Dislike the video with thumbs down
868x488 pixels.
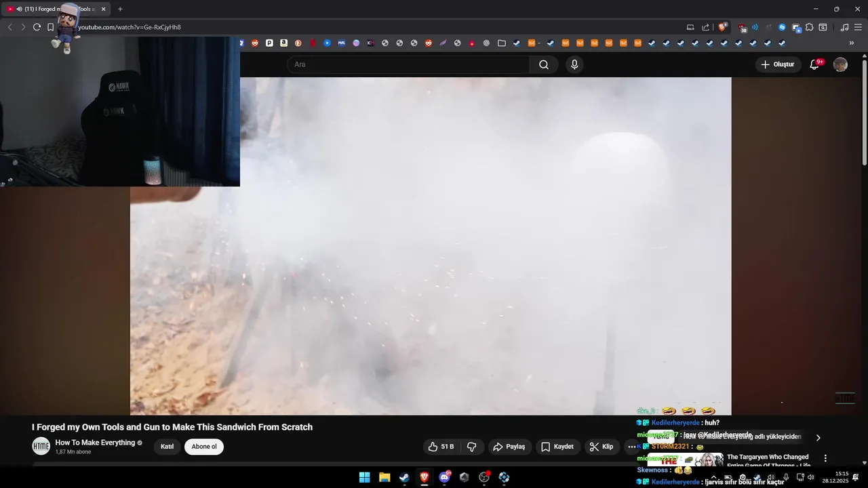[472, 447]
